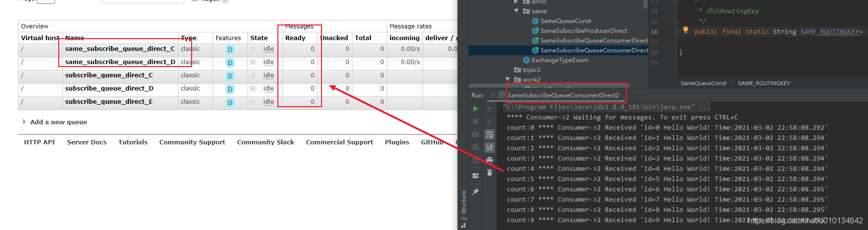
Task: Open ExchangeTypeEnum in the project tree
Action: (x=560, y=60)
